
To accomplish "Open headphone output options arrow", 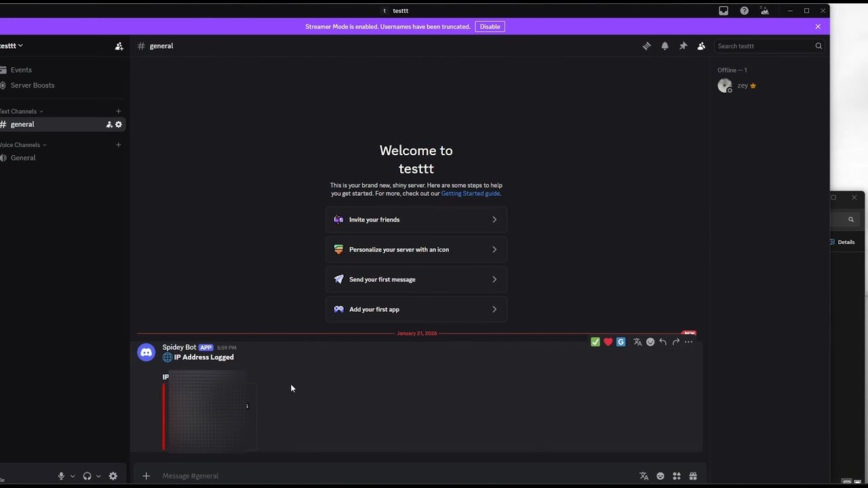I will pos(98,476).
